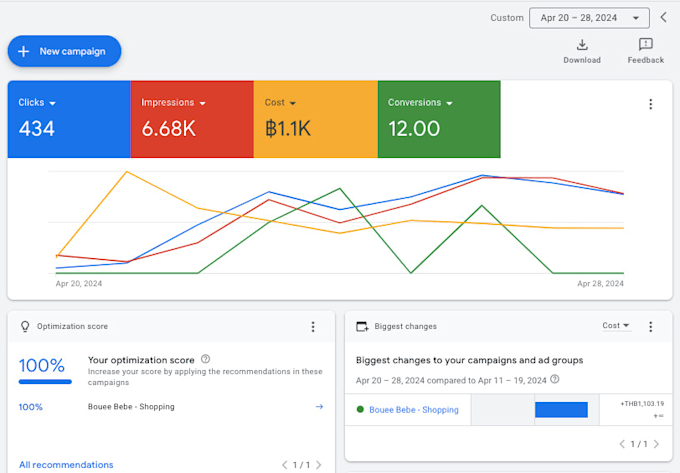
Task: Open Impressions metric dropdown
Action: [173, 103]
